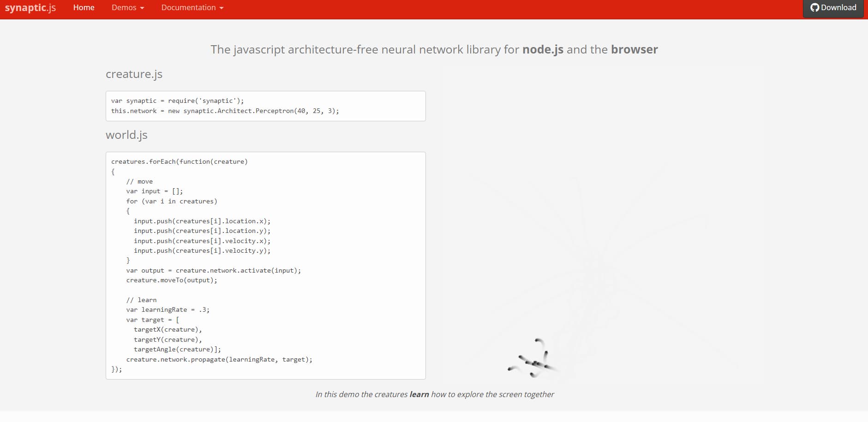Select Documentation in the navigation bar
This screenshot has height=422, width=868.
click(x=188, y=7)
